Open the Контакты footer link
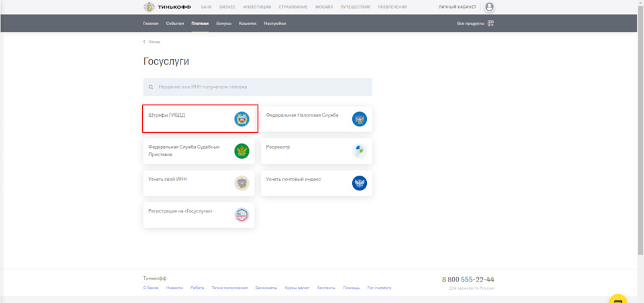644x303 pixels. pos(327,288)
